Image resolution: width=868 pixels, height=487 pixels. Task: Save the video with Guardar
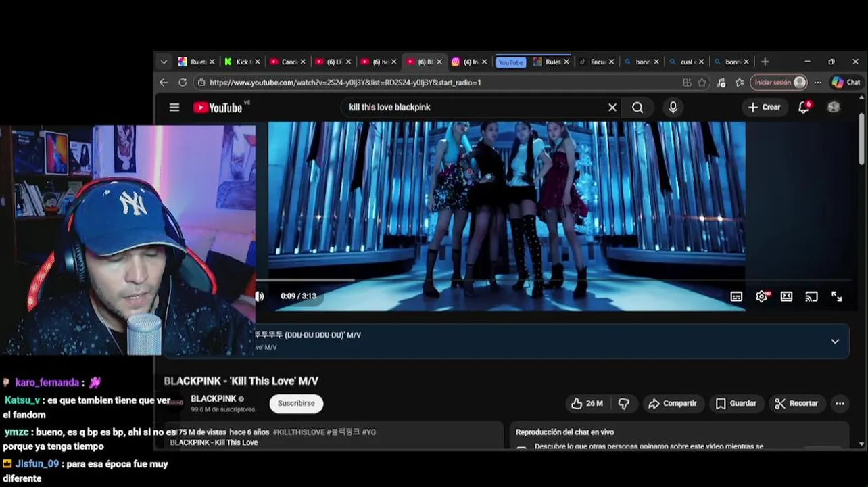[736, 403]
